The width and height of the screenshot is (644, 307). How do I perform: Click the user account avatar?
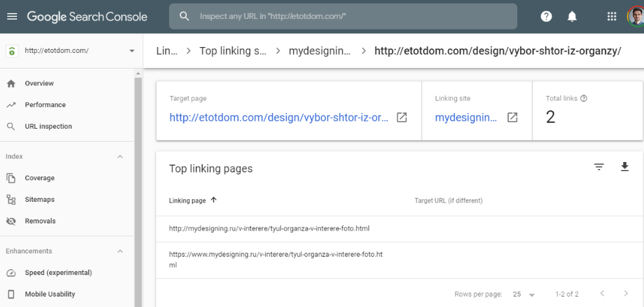(x=635, y=16)
